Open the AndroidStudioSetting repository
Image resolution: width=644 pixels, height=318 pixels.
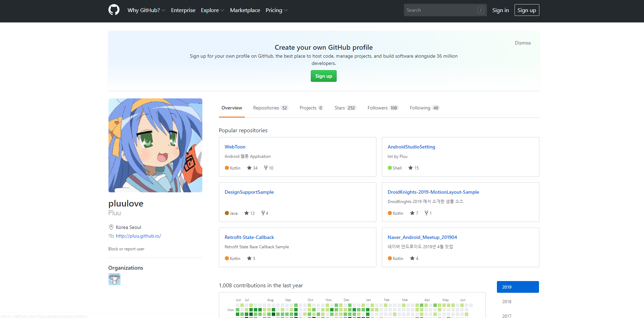pyautogui.click(x=411, y=147)
